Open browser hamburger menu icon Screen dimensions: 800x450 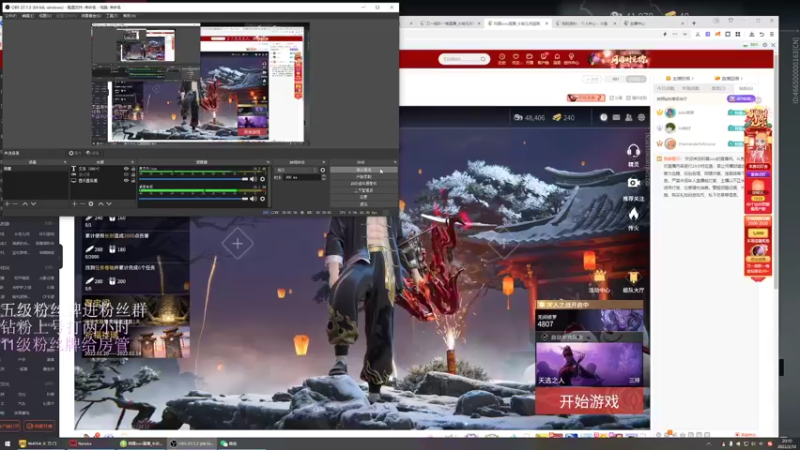tap(771, 34)
